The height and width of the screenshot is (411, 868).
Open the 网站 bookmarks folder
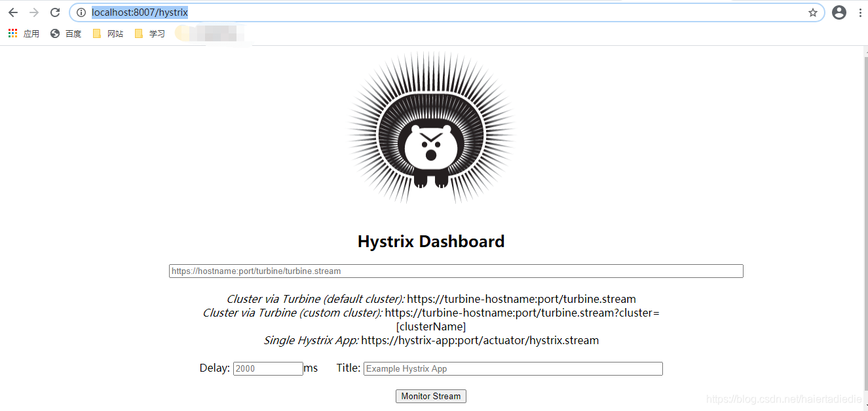pos(114,33)
